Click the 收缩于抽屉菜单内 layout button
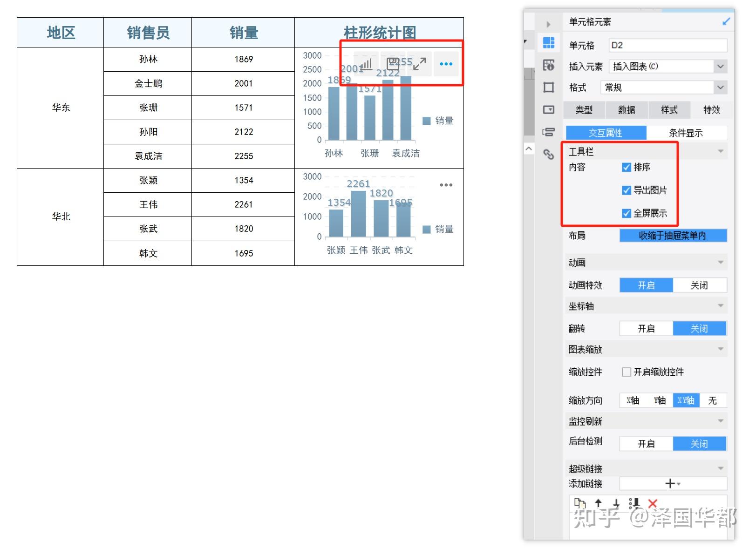This screenshot has height=548, width=756. pos(672,236)
